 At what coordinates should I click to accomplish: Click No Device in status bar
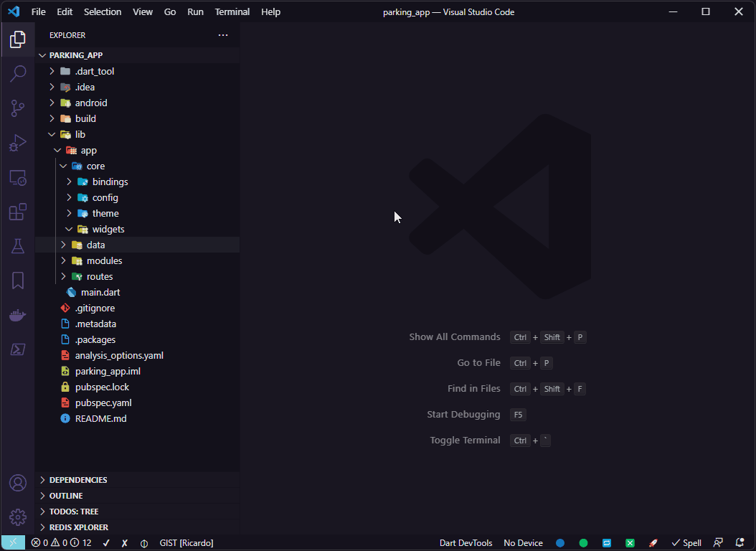point(523,543)
